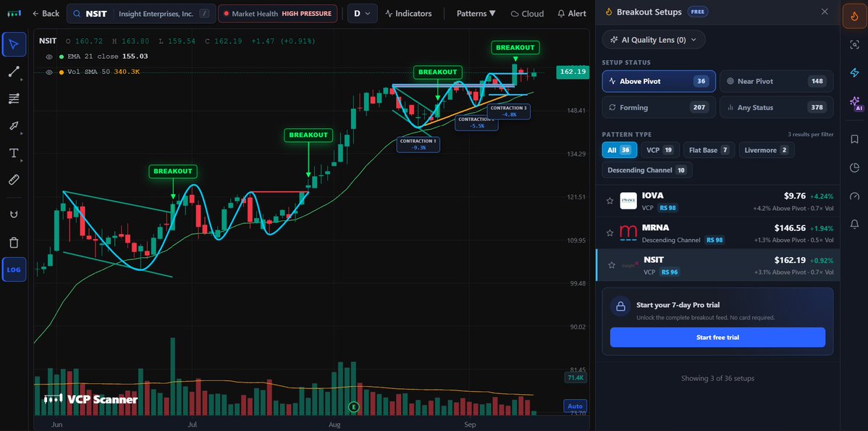
Task: Select the Near Pivot status filter
Action: pyautogui.click(x=777, y=81)
